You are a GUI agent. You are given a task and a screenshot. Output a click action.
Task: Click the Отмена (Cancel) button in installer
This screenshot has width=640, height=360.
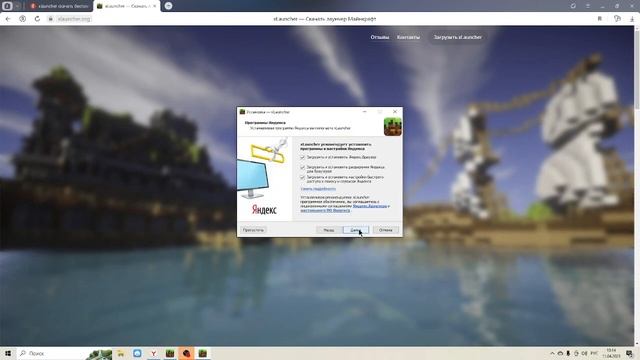[386, 230]
